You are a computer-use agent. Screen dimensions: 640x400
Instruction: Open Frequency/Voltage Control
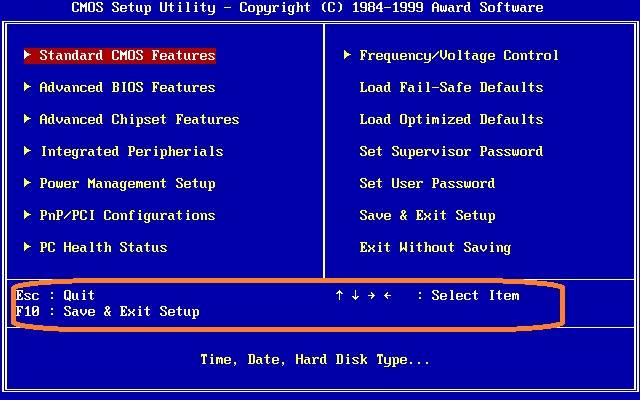459,56
